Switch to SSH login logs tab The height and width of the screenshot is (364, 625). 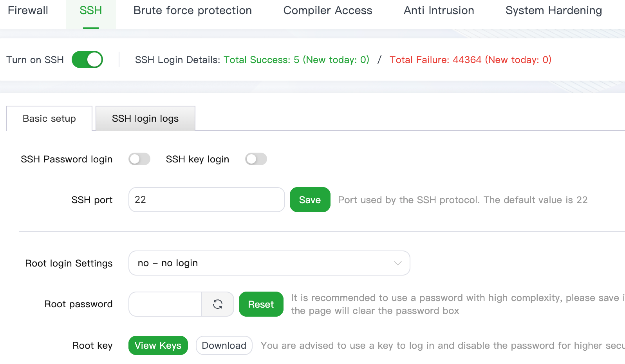click(x=145, y=119)
